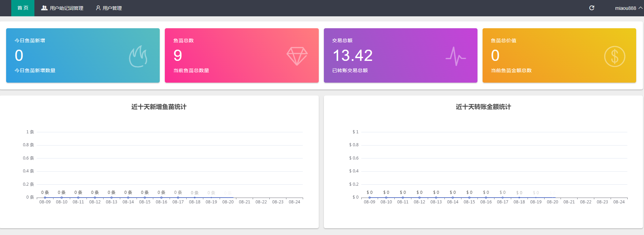Click the 08-18 data point in 转账 chart
The height and width of the screenshot is (235, 644).
[x=519, y=197]
